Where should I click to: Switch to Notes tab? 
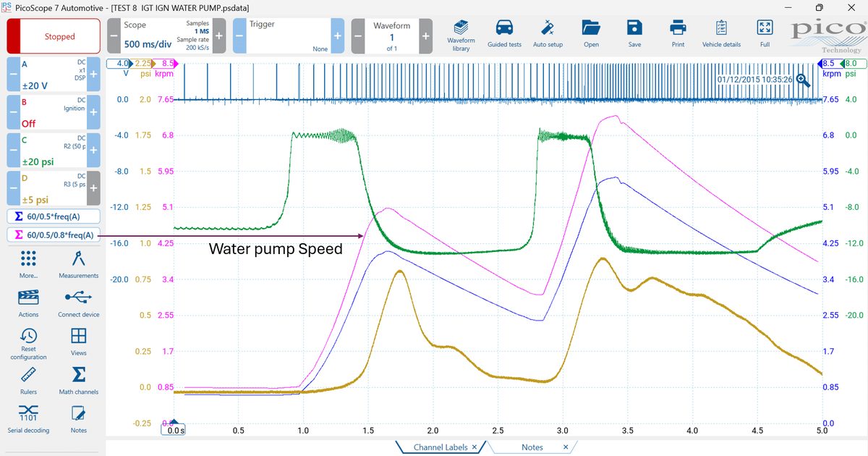pos(532,447)
